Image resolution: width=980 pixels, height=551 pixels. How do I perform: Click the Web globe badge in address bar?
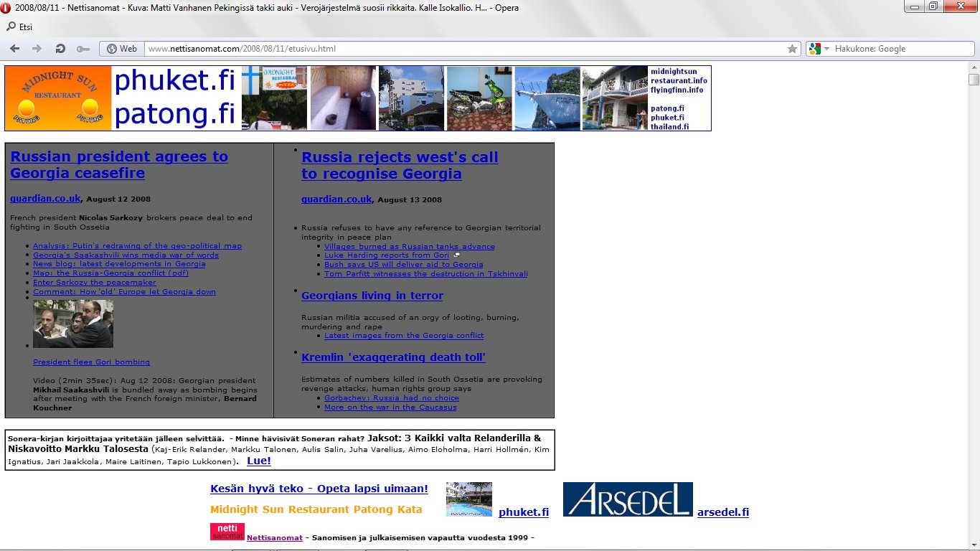click(121, 49)
